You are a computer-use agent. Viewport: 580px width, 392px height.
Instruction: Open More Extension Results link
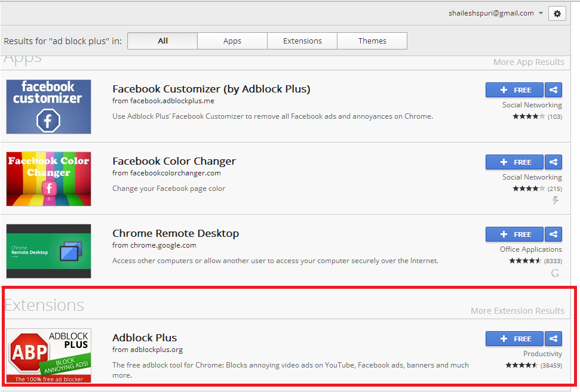pos(517,311)
